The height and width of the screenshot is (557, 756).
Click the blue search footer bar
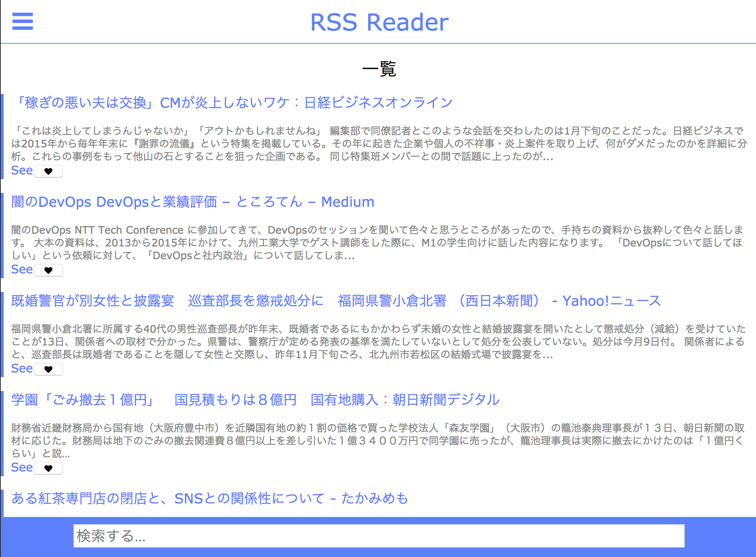point(36,537)
